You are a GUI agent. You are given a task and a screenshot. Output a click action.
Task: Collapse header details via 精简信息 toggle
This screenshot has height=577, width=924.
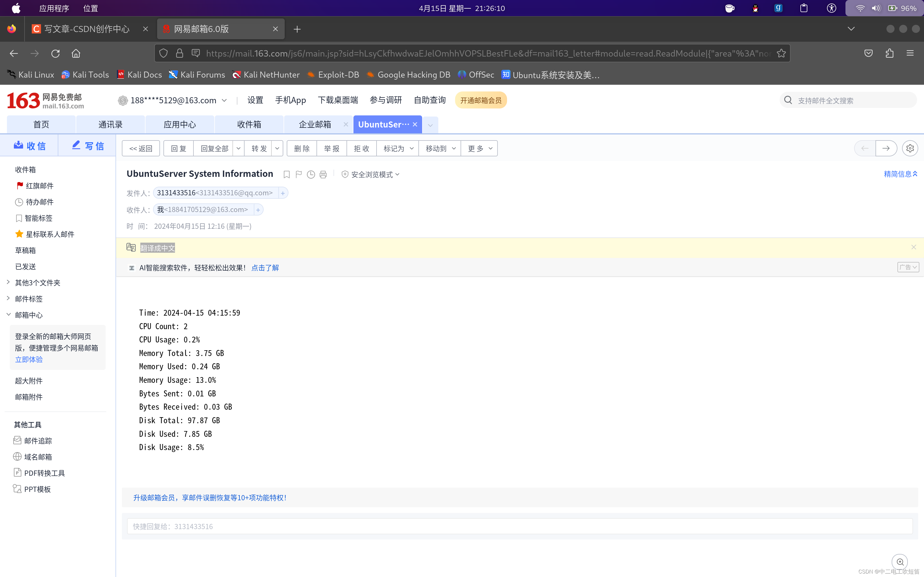click(900, 174)
